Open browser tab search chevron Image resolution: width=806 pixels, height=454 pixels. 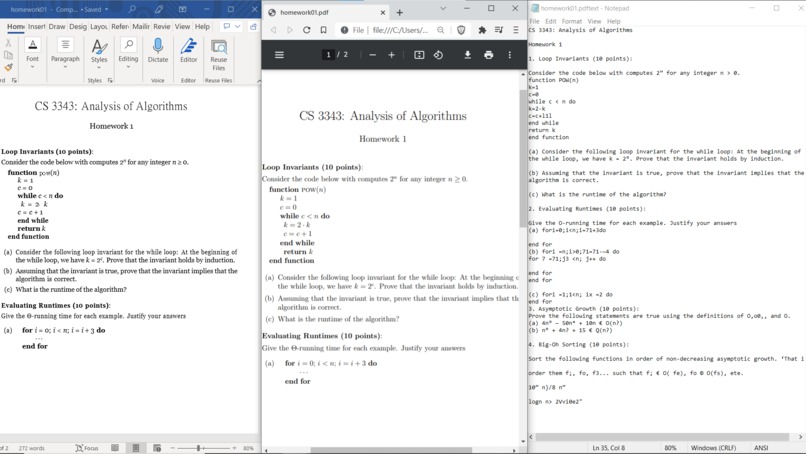(x=443, y=9)
